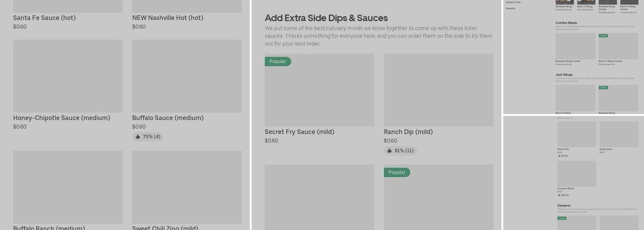Select the Honey-Chipotle Sauce (medium) image
Screen dimensions: 644x230
[68, 76]
